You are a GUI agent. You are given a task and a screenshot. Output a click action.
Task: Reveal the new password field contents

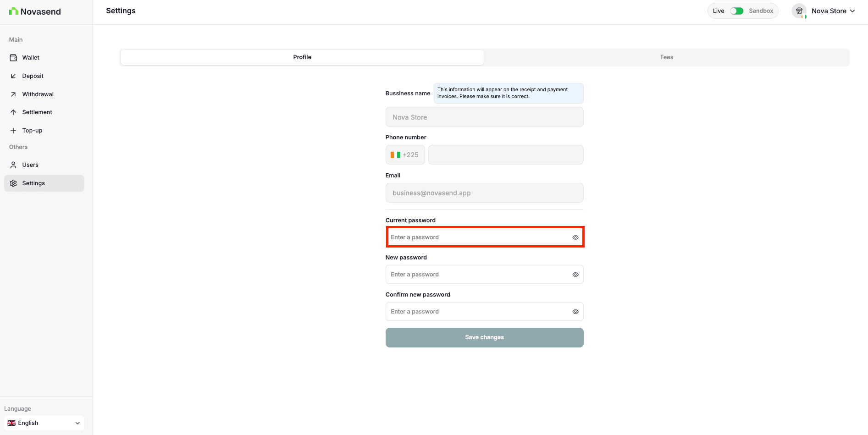[575, 274]
